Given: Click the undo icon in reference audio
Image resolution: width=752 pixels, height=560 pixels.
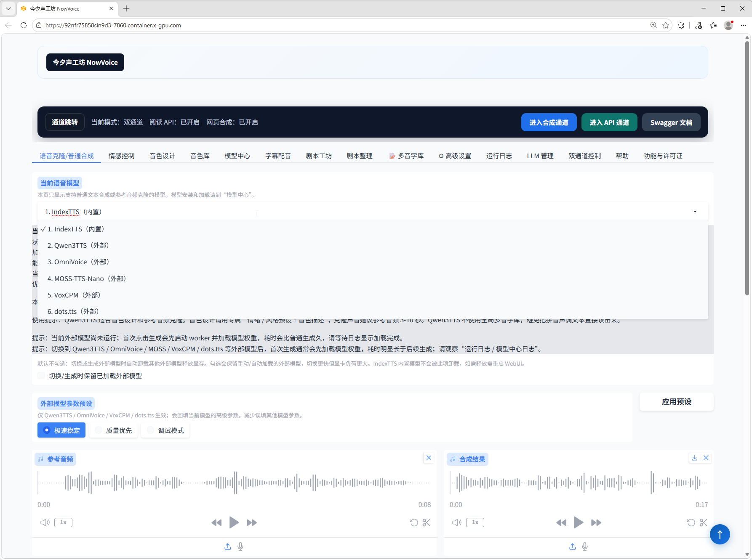Looking at the screenshot, I should point(414,523).
